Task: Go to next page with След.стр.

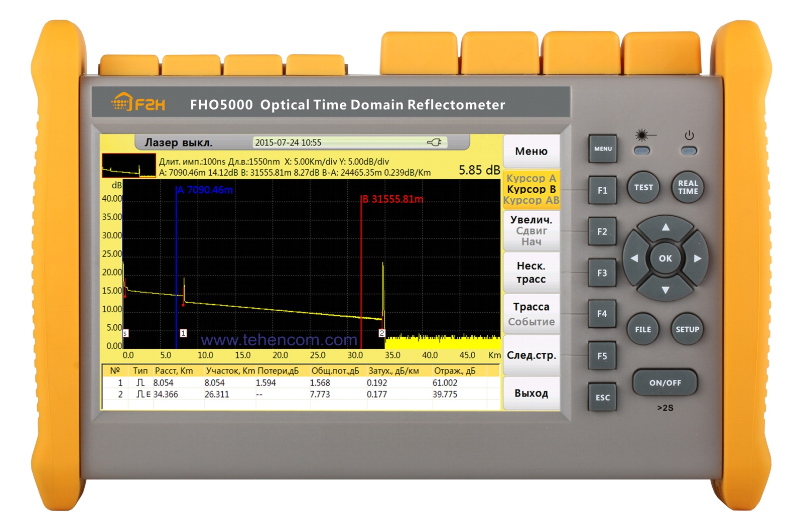Action: pyautogui.click(x=531, y=355)
